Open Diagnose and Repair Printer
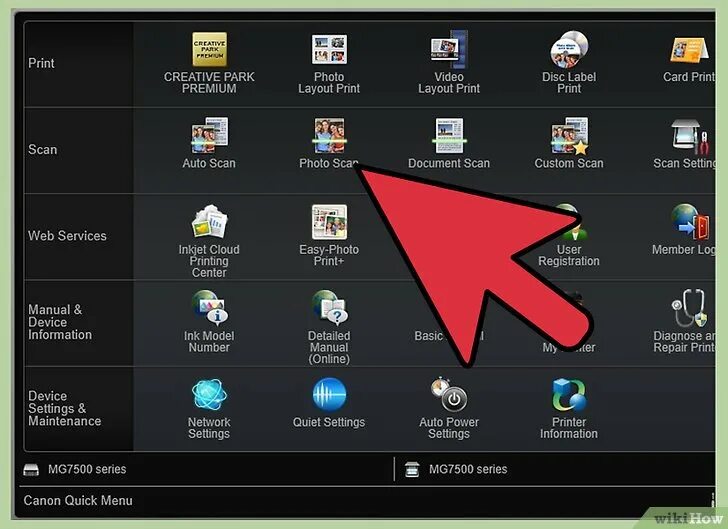728x529 pixels. pyautogui.click(x=685, y=322)
